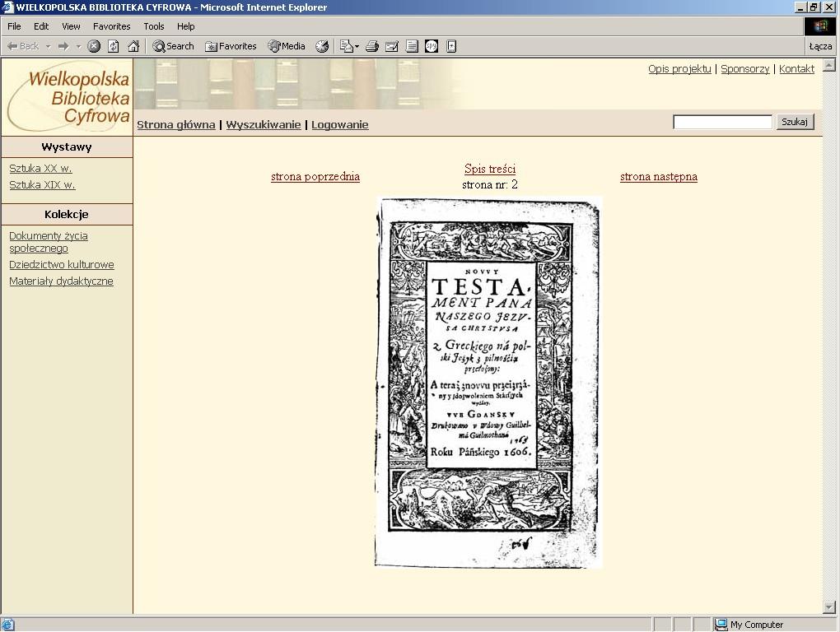Screen dimensions: 840x632
Task: Open the Favorites toolbar button
Action: pyautogui.click(x=231, y=47)
